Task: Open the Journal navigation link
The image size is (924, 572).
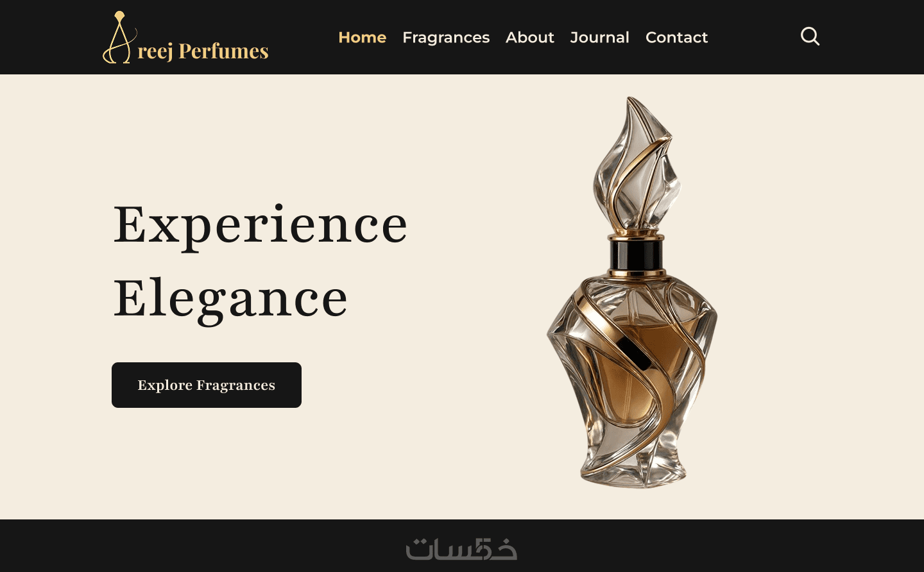Action: [600, 37]
